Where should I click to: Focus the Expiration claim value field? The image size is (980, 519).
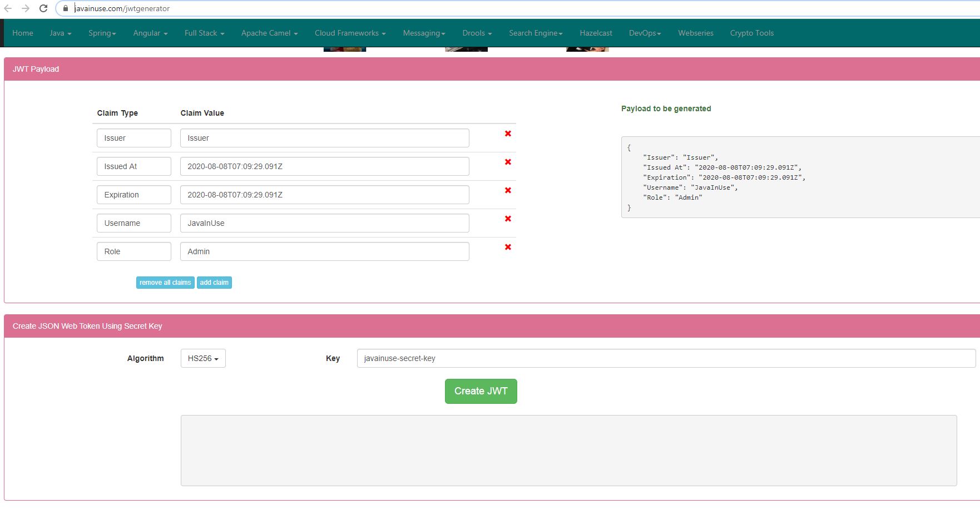point(325,195)
